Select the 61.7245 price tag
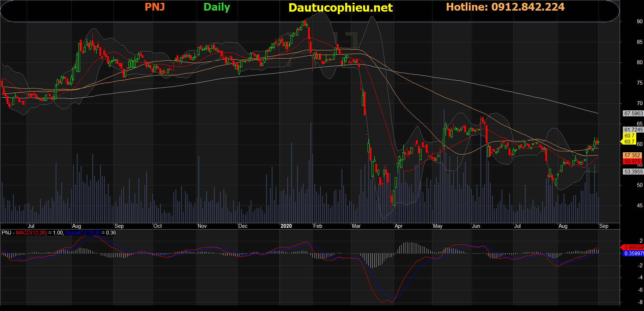The height and width of the screenshot is (311, 644). (633, 130)
